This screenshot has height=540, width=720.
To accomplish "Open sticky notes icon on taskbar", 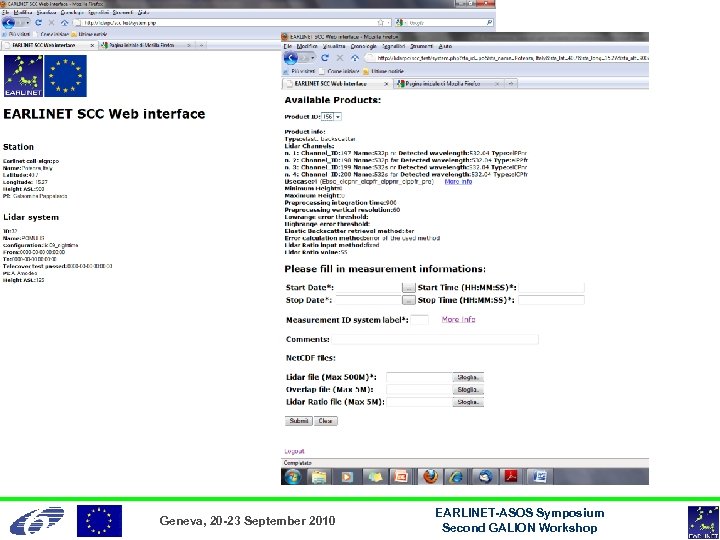I will (375, 477).
